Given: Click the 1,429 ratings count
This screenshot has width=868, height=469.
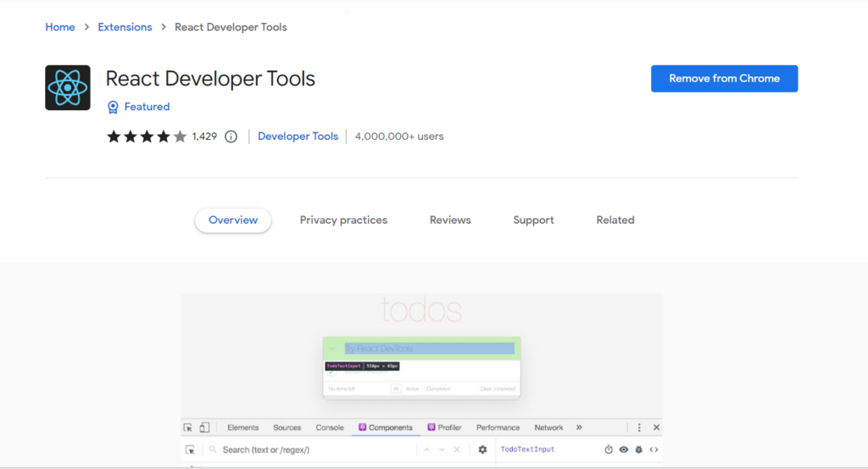Looking at the screenshot, I should pyautogui.click(x=204, y=137).
